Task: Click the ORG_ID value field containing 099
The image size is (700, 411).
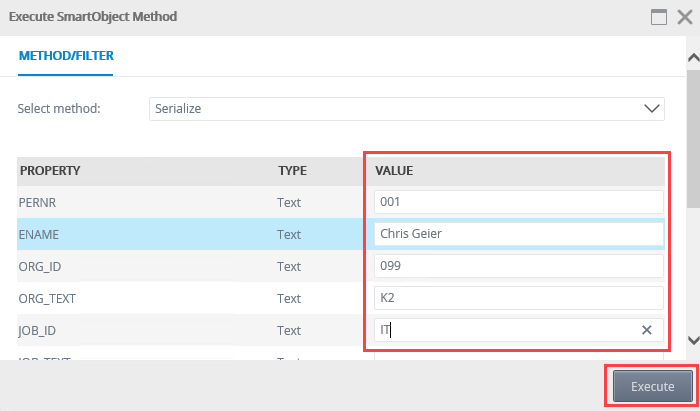Action: [519, 266]
